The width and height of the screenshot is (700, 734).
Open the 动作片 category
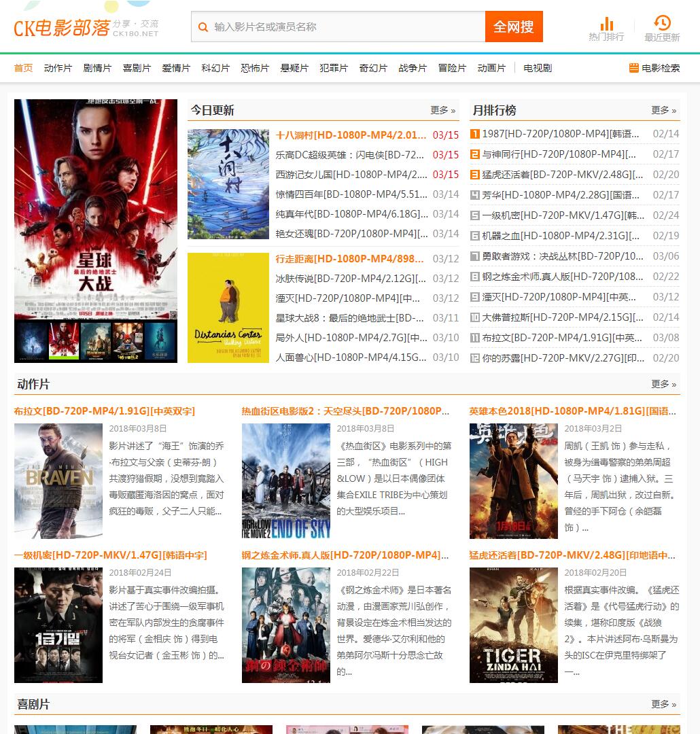click(x=58, y=68)
